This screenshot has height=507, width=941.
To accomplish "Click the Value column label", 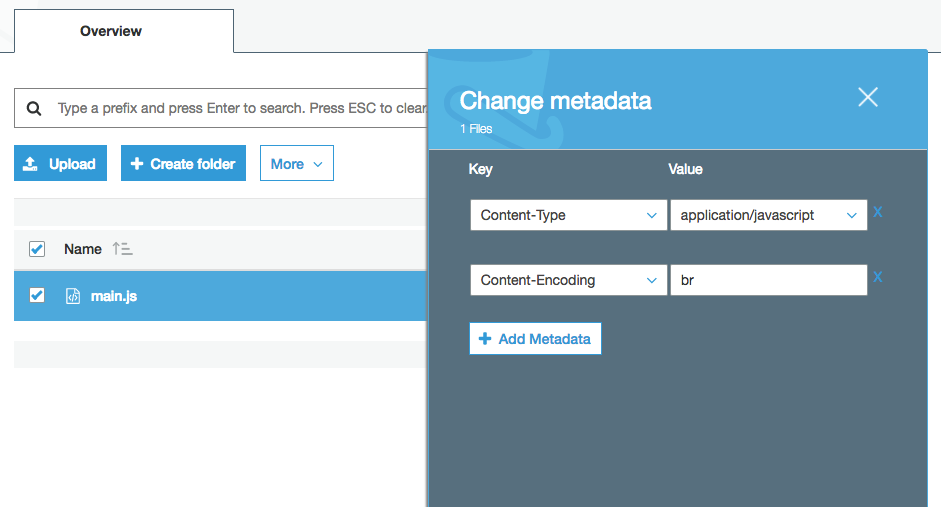I will [685, 169].
